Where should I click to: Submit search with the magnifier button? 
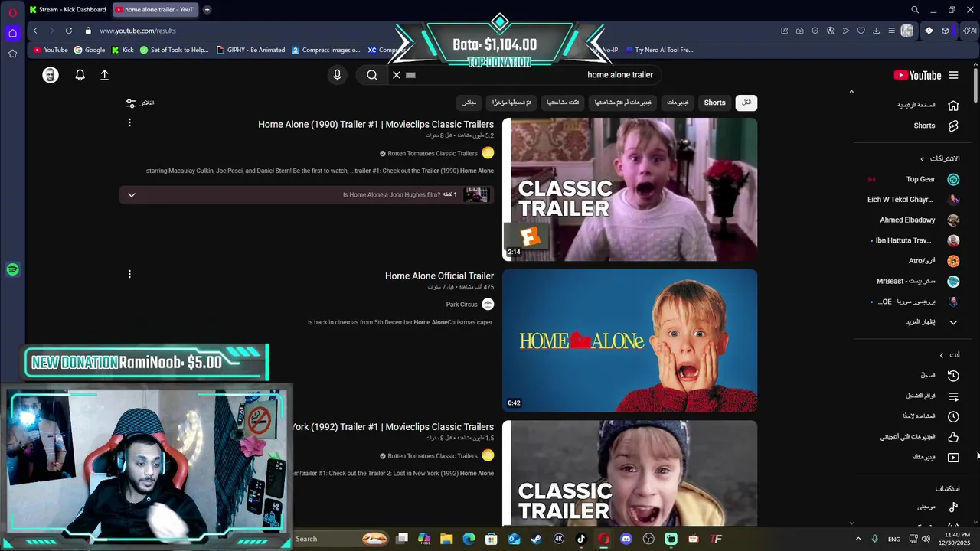(371, 75)
